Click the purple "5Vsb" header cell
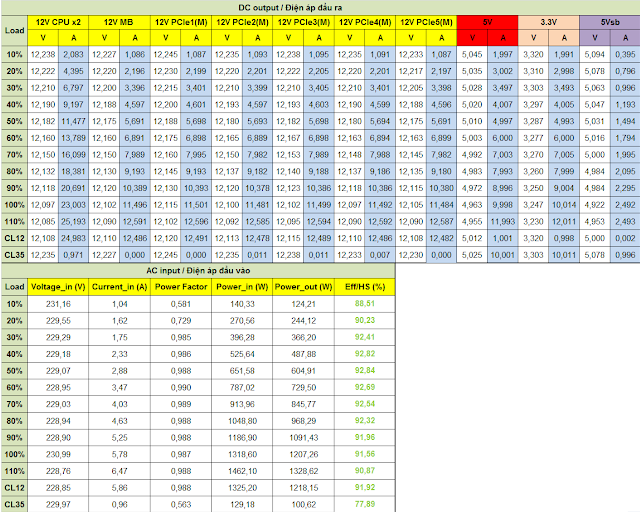The image size is (640, 512). (x=609, y=20)
